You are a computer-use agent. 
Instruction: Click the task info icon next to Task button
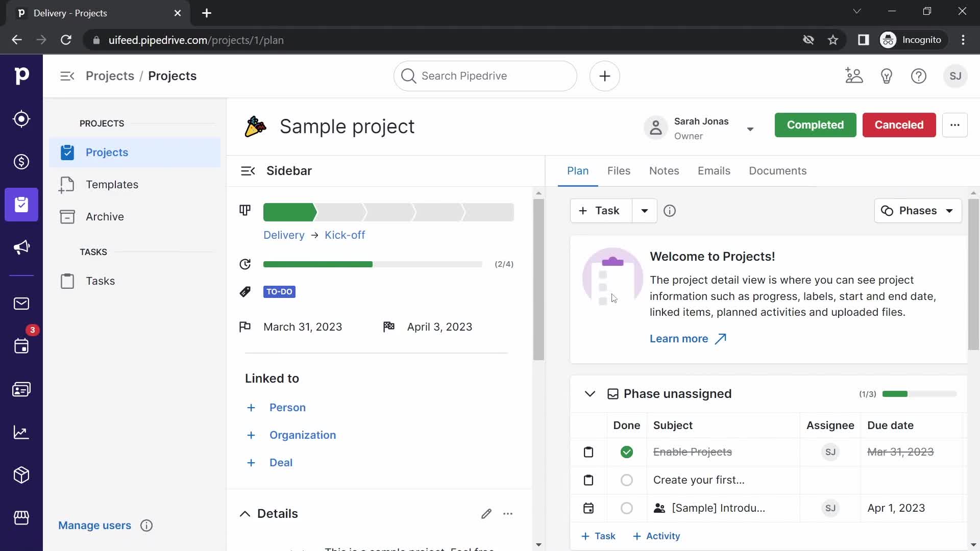[670, 211]
